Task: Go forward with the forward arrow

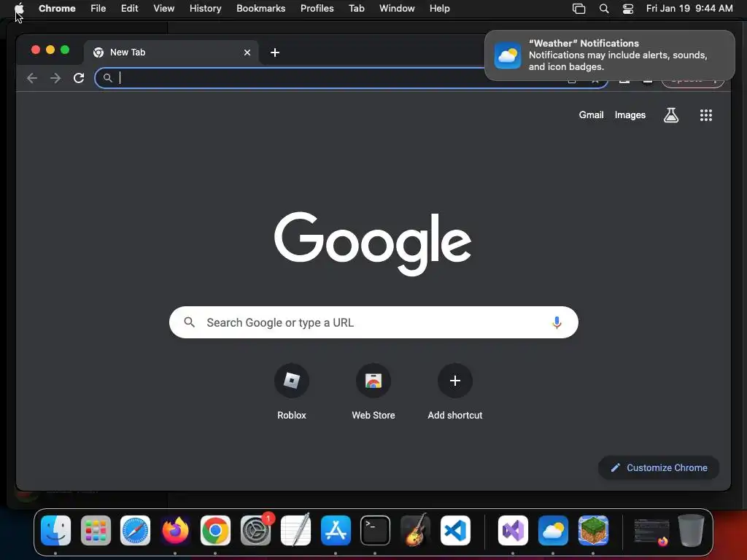Action: click(x=55, y=78)
